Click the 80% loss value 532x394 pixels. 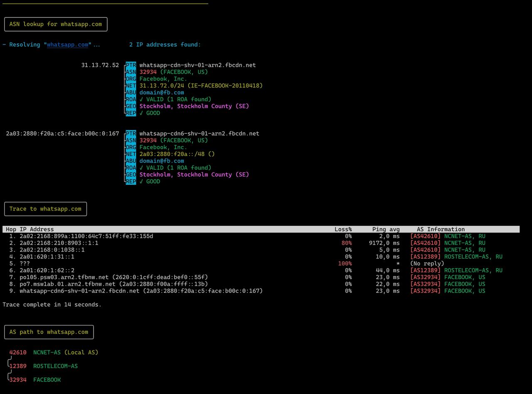tap(347, 243)
